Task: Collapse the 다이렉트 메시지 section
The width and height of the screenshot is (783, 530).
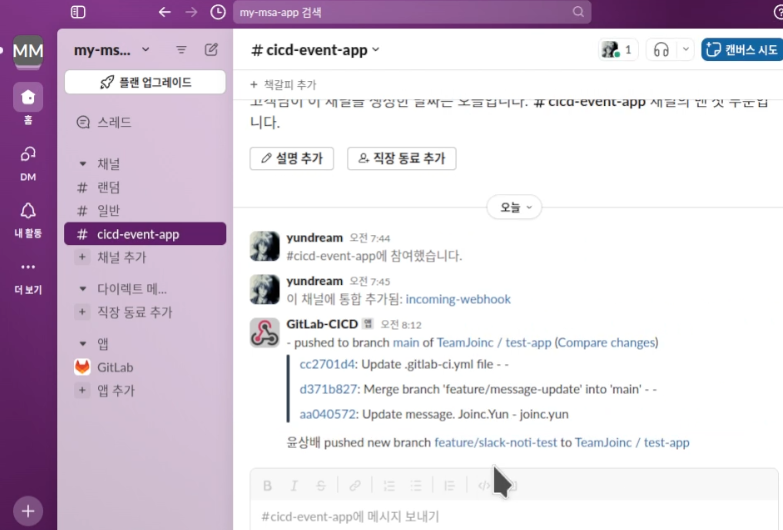Action: 83,288
